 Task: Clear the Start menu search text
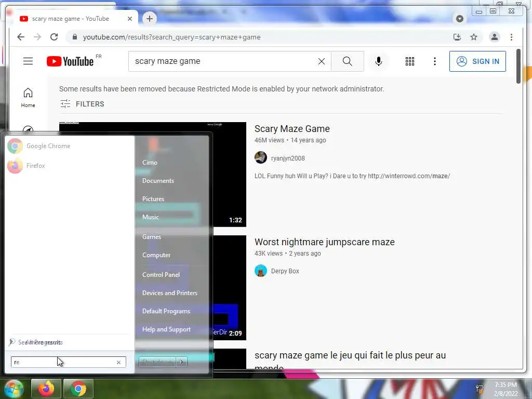click(x=118, y=362)
